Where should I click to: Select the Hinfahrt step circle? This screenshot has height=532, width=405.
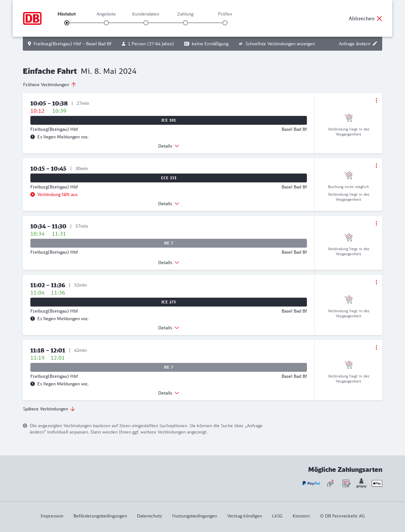pyautogui.click(x=67, y=23)
